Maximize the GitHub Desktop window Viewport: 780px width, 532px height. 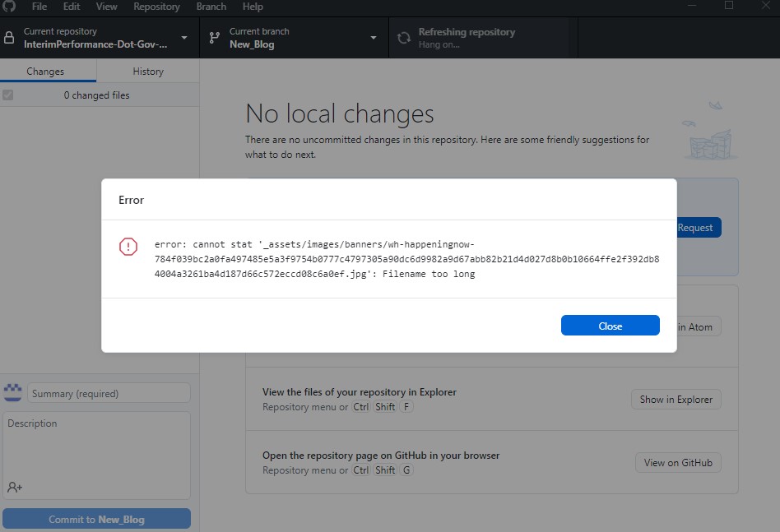pos(729,6)
